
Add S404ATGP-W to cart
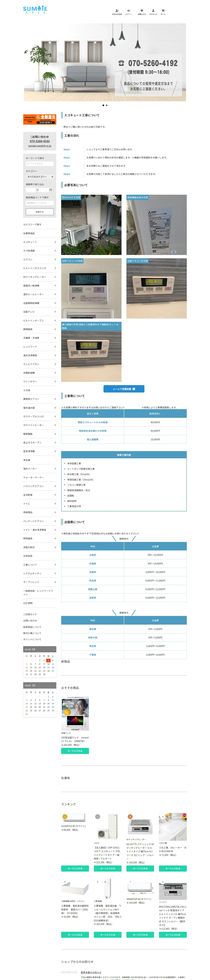coord(140,935)
